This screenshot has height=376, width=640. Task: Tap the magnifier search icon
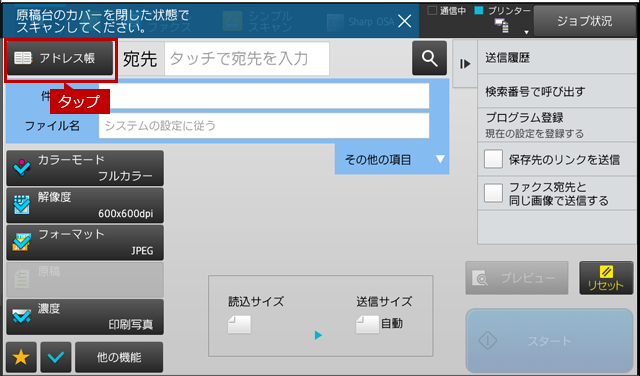pyautogui.click(x=429, y=58)
